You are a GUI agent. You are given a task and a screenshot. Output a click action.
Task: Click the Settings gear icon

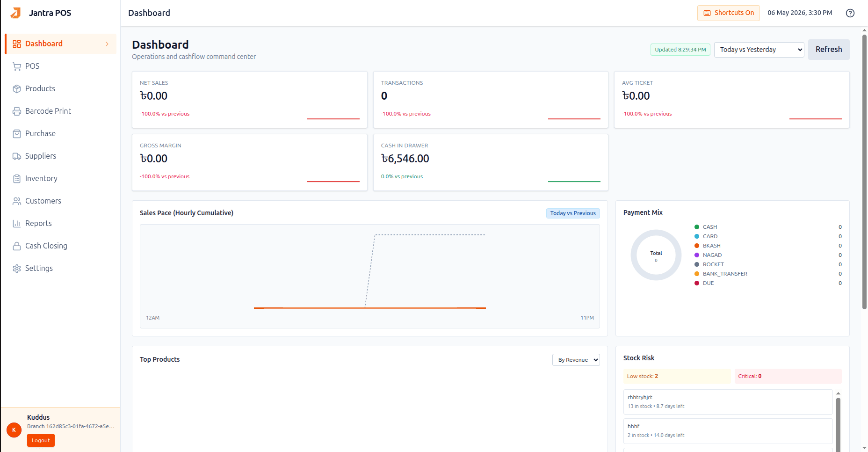point(17,269)
